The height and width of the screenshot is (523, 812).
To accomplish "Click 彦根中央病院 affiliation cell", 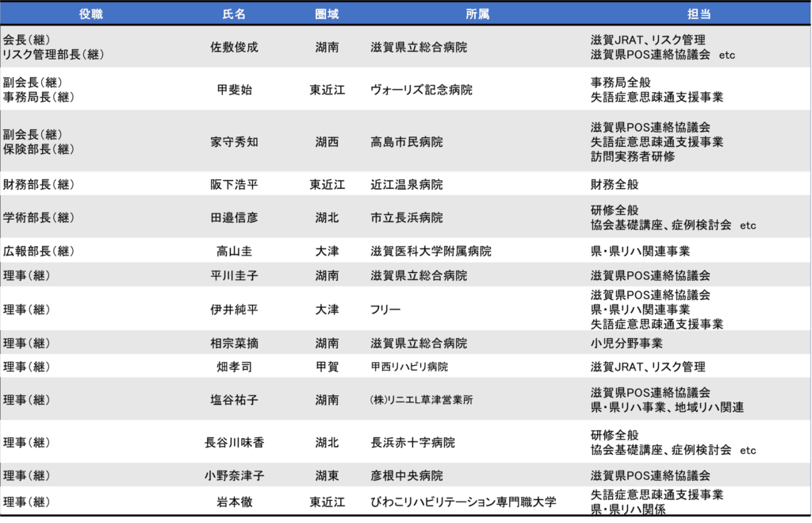I will [407, 476].
